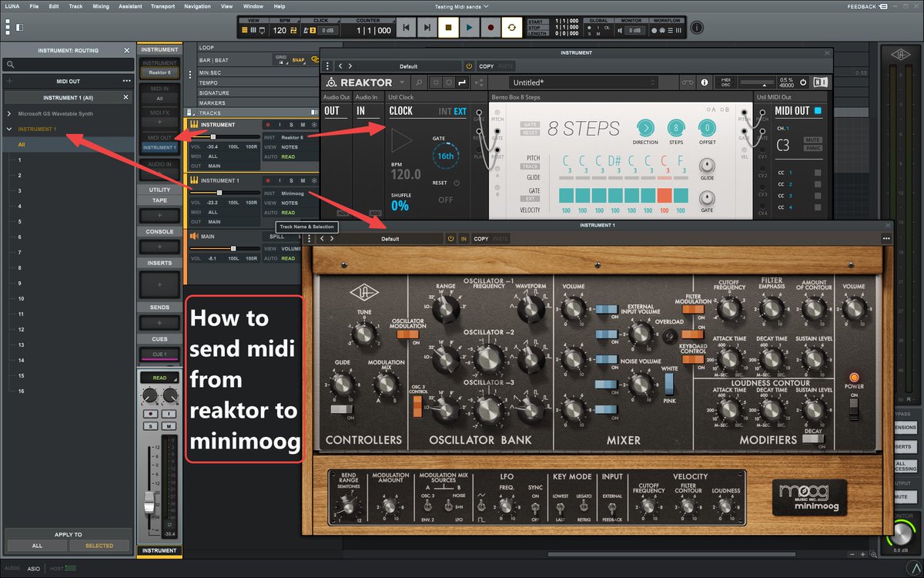Click the Reaktor tape recorder icon
Image resolution: width=924 pixels, height=578 pixels.
pyautogui.click(x=686, y=82)
